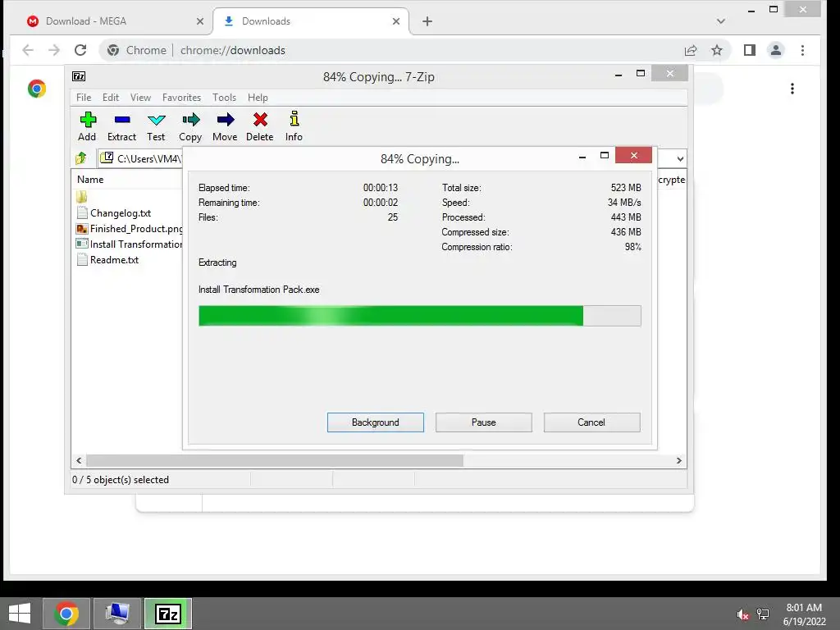Click Chrome icon in taskbar
Viewport: 840px width, 630px height.
click(x=66, y=614)
